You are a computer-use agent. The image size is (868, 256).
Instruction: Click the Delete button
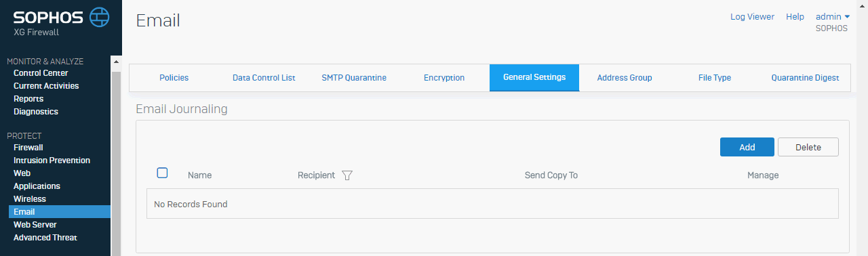coord(808,147)
